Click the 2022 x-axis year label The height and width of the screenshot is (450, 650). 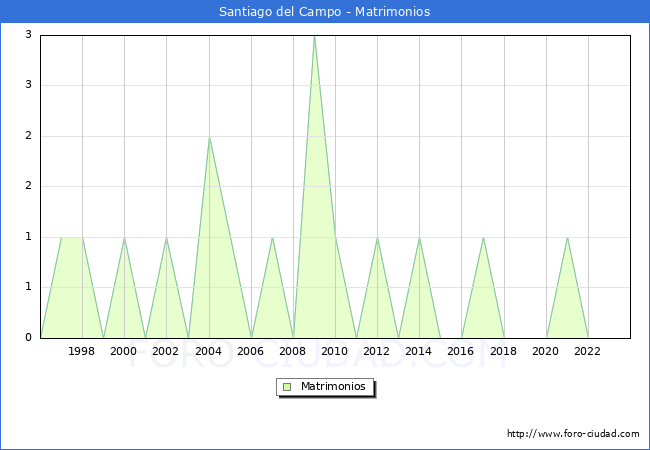tap(587, 351)
